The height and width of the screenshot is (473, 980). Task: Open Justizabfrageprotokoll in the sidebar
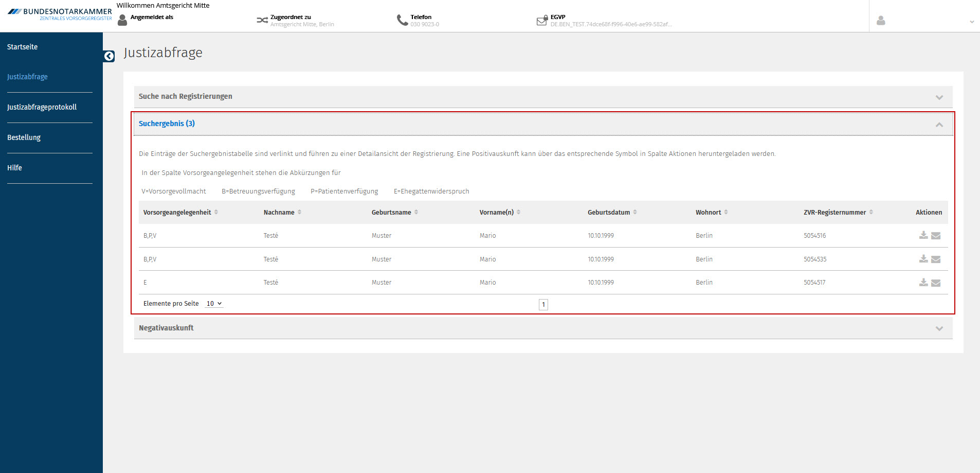coord(42,107)
